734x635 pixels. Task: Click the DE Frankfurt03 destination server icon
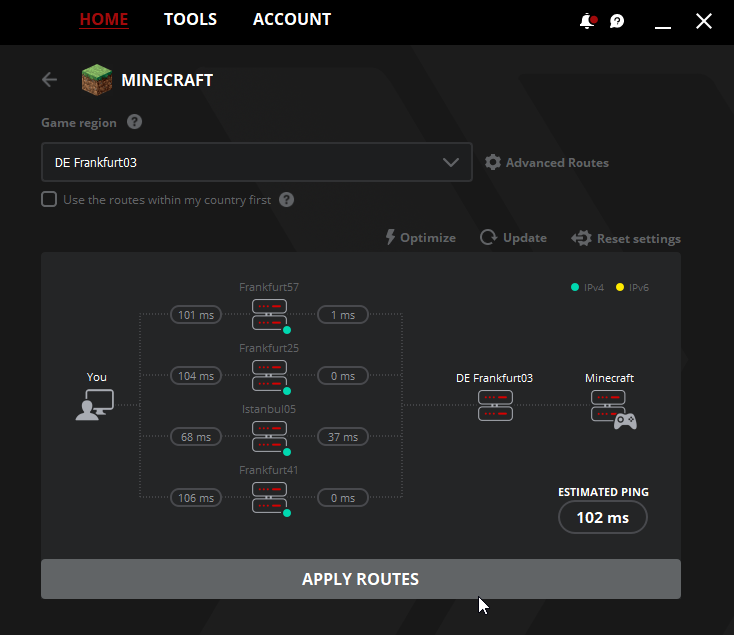pyautogui.click(x=495, y=405)
